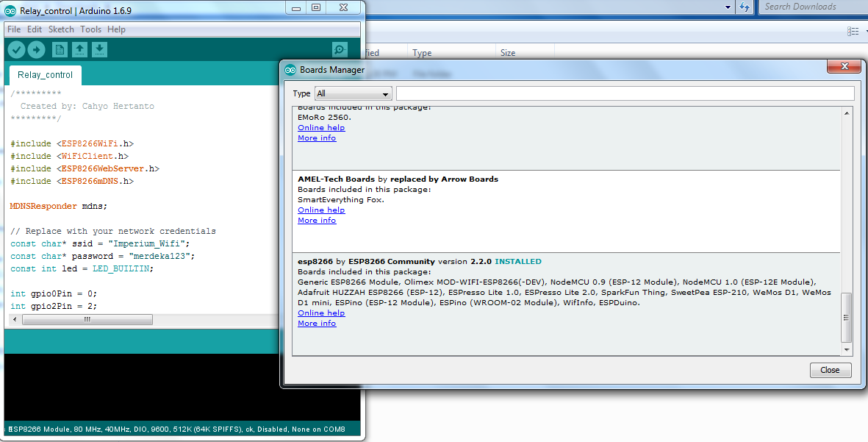Click the Boards Manager scrollbar down arrow
Screen dimensions: 868x442
[x=847, y=350]
